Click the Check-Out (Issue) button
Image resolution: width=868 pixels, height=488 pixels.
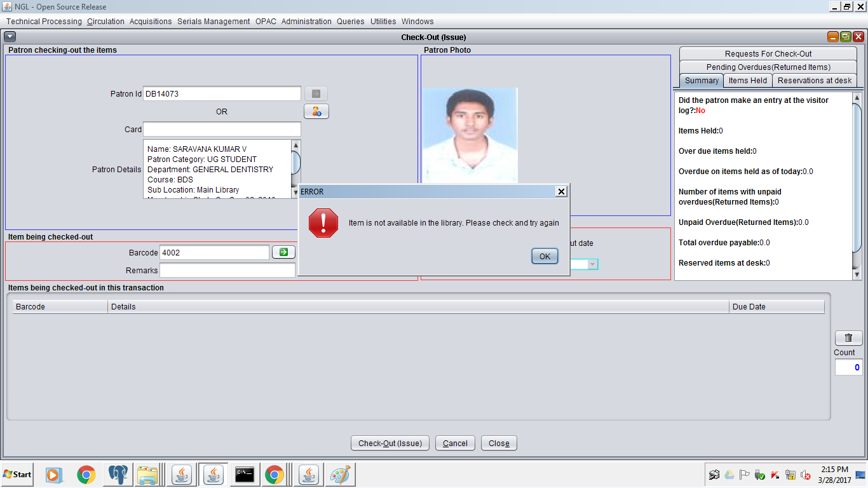point(390,444)
